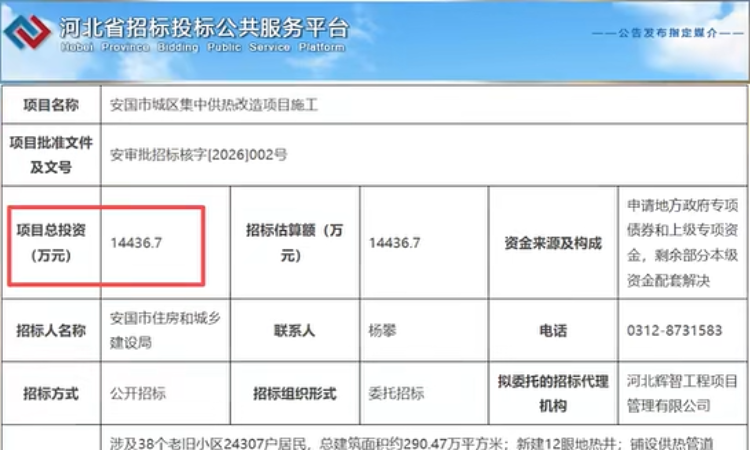Click the 电话 label cell
The width and height of the screenshot is (750, 450).
(553, 330)
